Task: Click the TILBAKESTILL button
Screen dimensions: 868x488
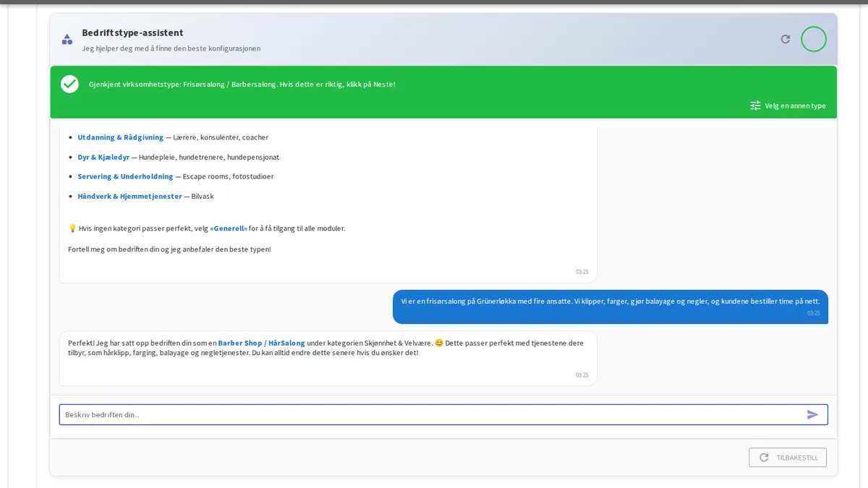Action: click(x=788, y=458)
